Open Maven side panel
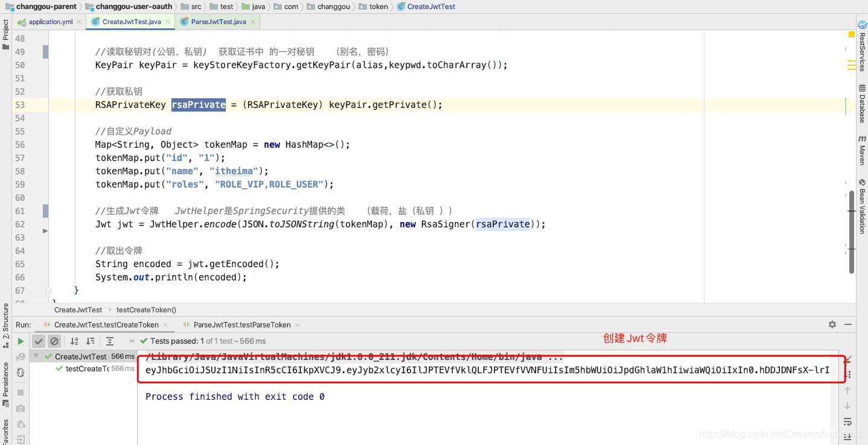This screenshot has width=868, height=445. (862, 150)
